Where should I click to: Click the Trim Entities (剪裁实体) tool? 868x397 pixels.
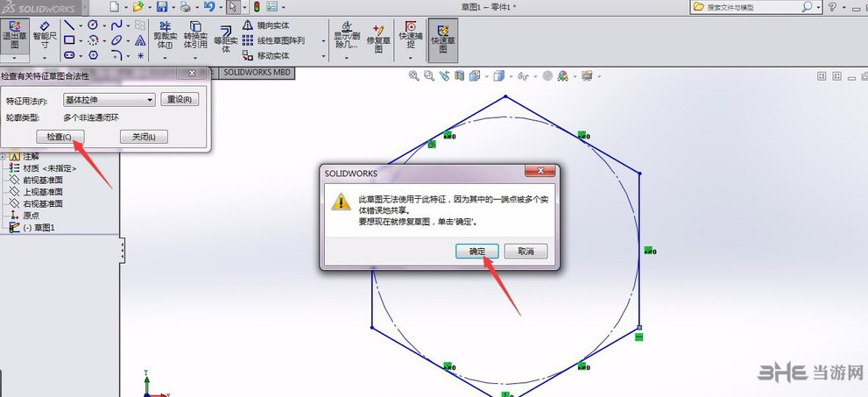165,35
